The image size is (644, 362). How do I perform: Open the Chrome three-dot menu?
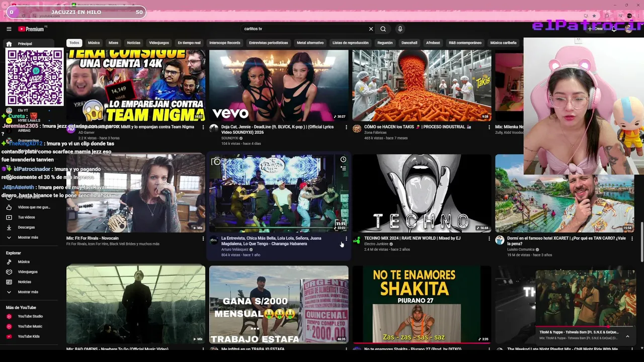tap(638, 16)
